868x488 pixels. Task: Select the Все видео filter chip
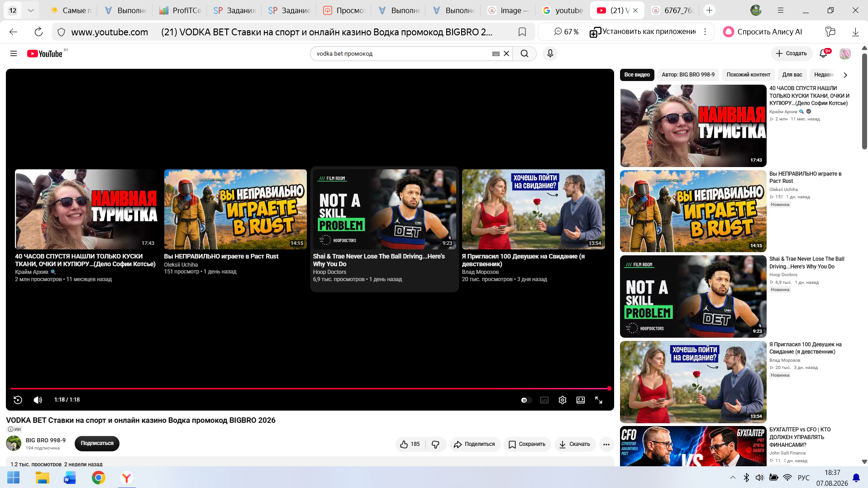pyautogui.click(x=637, y=75)
